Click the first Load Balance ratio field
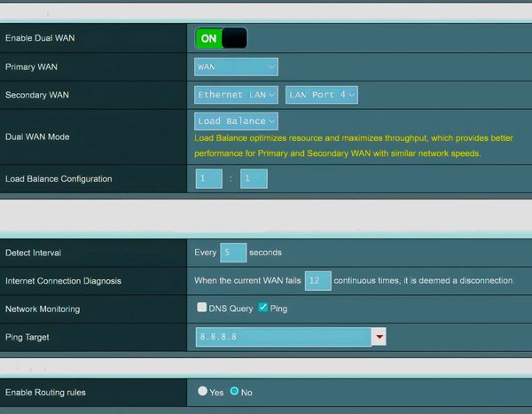The width and height of the screenshot is (532, 414). click(209, 178)
